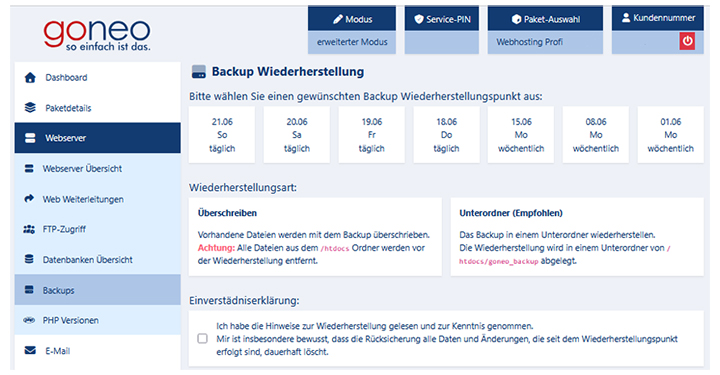Click the person icon beside Kundennummer
Viewport: 720px width, 375px height.
625,18
